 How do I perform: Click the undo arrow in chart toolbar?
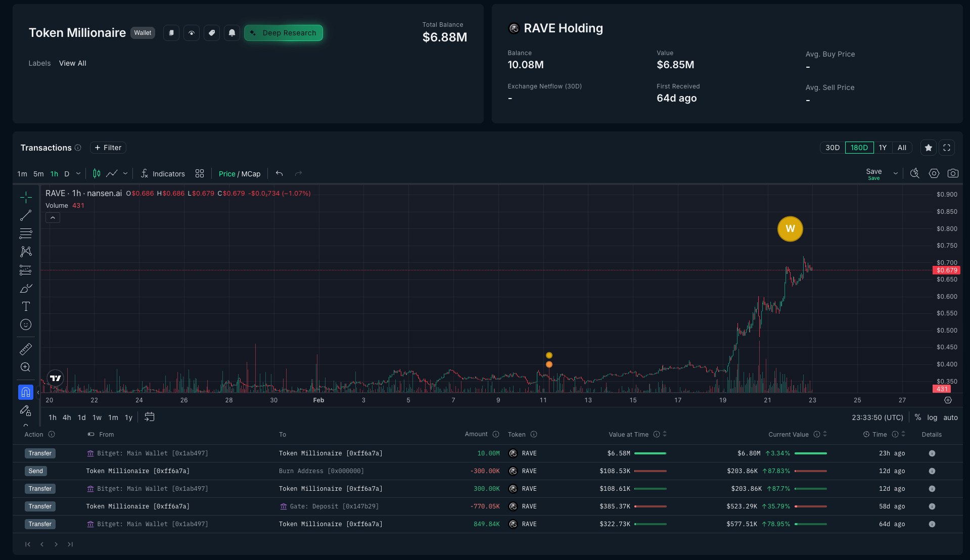[x=279, y=173]
